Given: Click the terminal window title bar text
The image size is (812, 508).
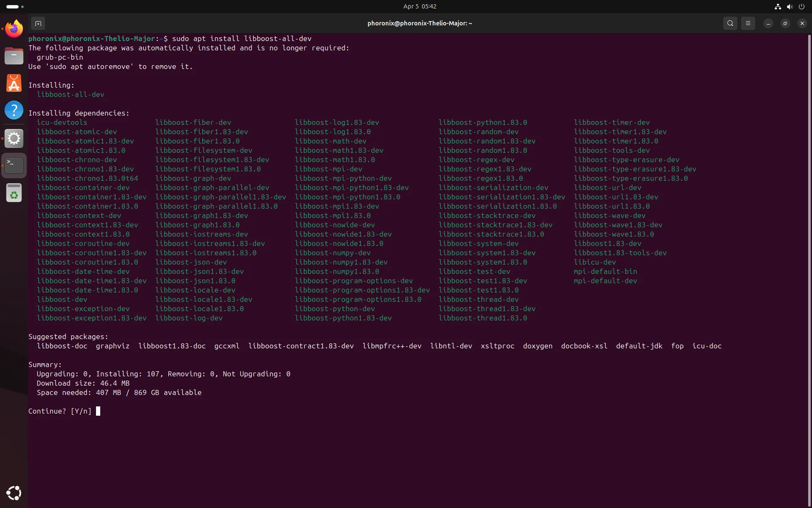Looking at the screenshot, I should click(x=420, y=23).
